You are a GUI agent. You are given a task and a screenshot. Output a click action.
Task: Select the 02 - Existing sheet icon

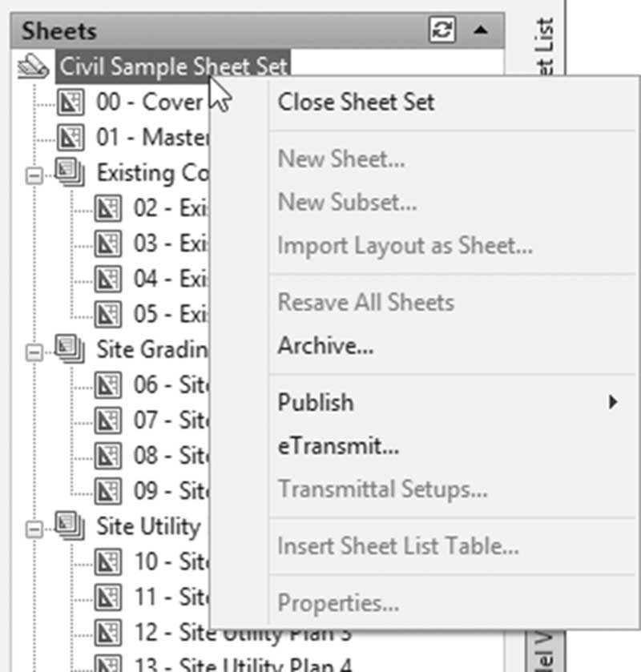pos(108,208)
